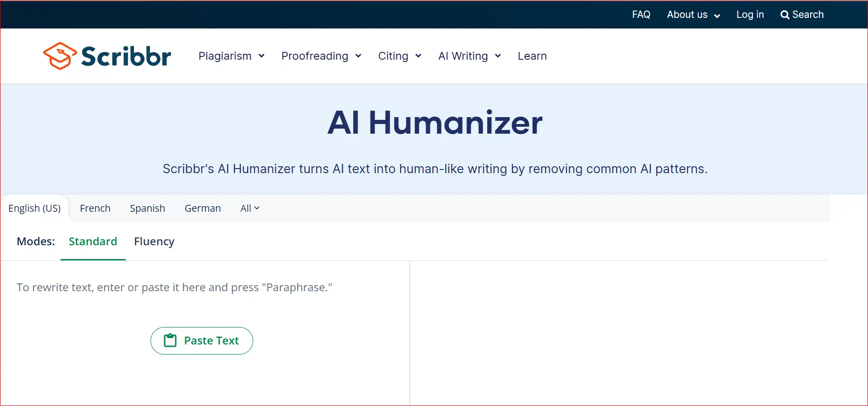This screenshot has height=406, width=868.
Task: Open the Learn menu item
Action: pyautogui.click(x=532, y=56)
